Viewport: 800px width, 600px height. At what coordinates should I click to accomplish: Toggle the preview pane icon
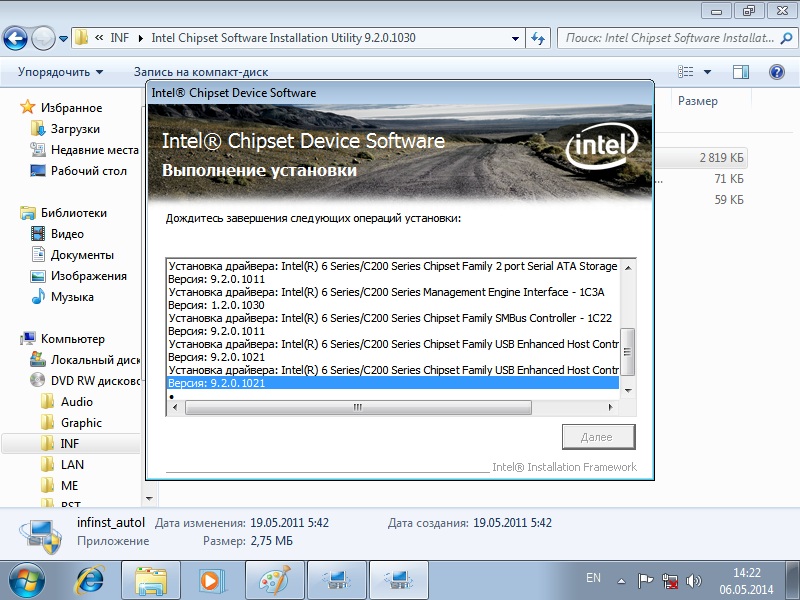click(x=740, y=72)
